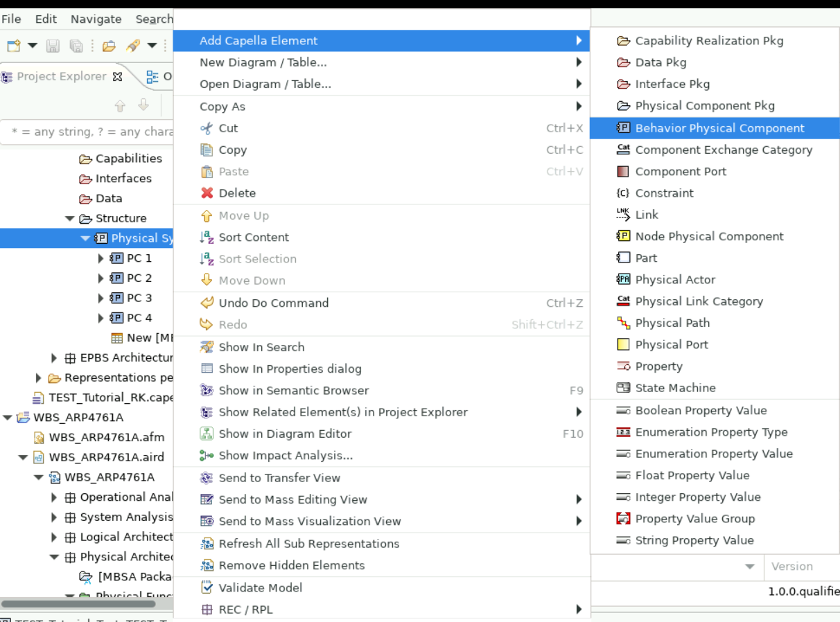Click the Show In Search icon
840x622 pixels.
(x=207, y=347)
